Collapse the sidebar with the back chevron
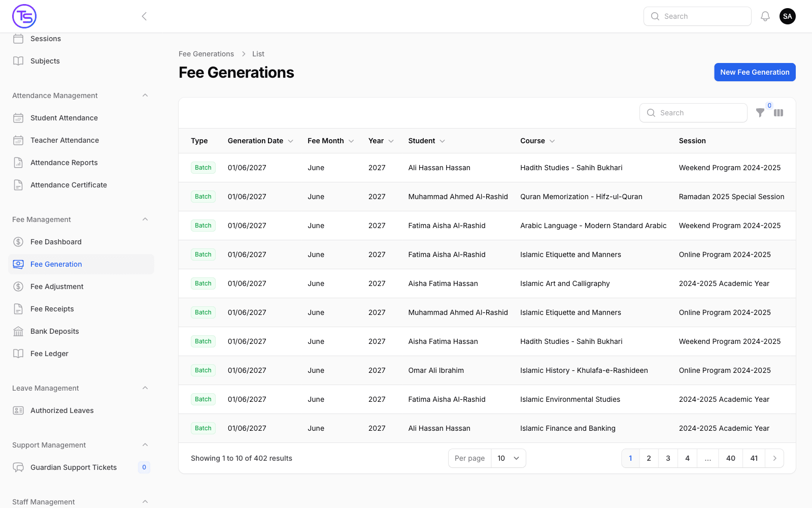This screenshot has height=508, width=812. tap(144, 16)
